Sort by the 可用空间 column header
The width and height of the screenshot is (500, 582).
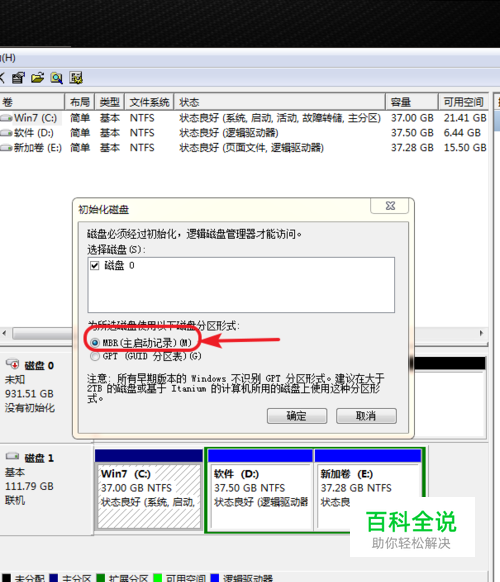pyautogui.click(x=463, y=102)
